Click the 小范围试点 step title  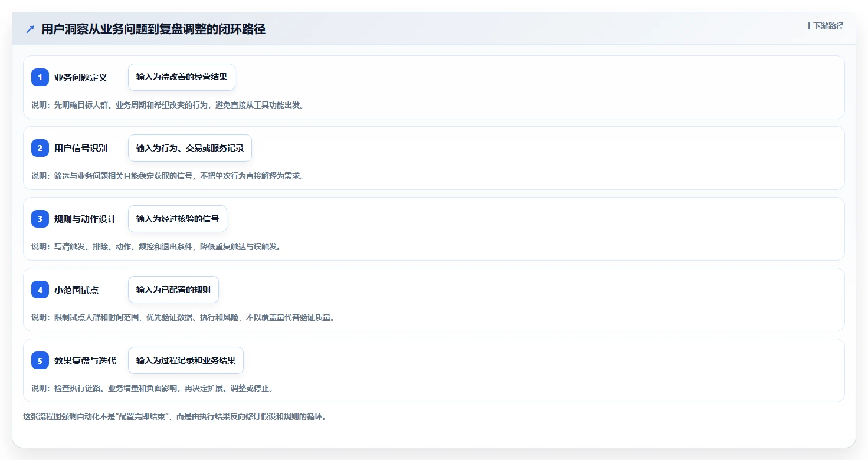pyautogui.click(x=76, y=290)
